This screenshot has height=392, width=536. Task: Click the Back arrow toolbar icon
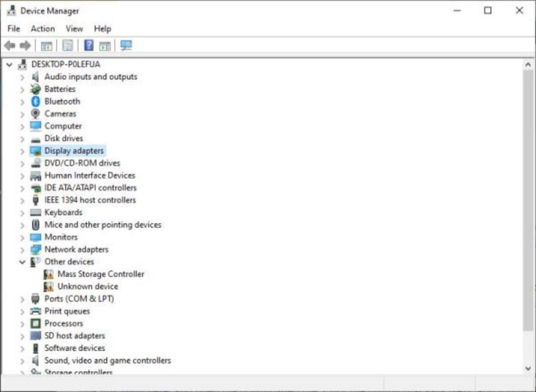[10, 46]
